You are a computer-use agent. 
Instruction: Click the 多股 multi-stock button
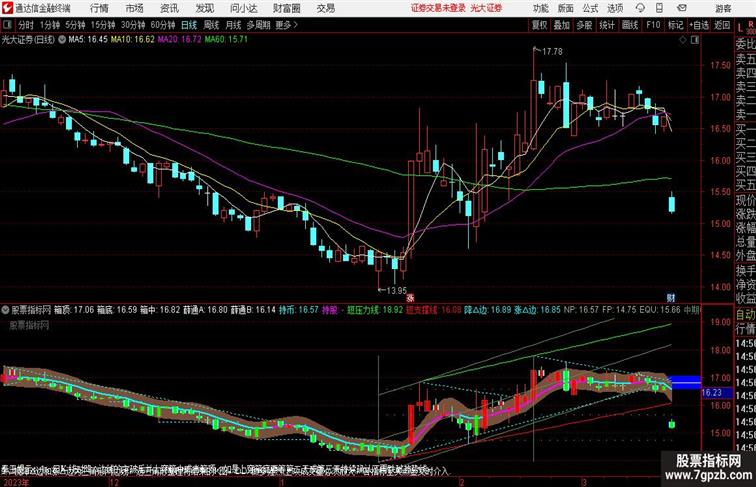(x=584, y=25)
